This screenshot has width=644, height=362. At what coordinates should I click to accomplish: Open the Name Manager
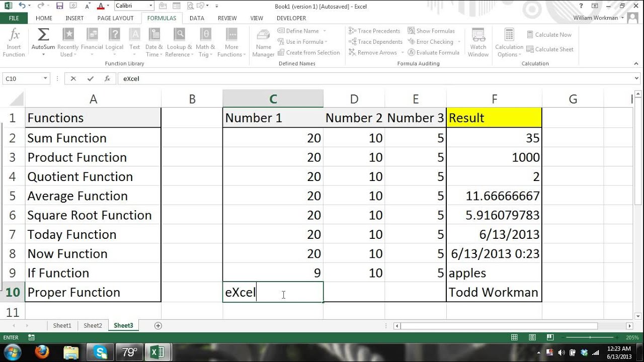[x=263, y=43]
